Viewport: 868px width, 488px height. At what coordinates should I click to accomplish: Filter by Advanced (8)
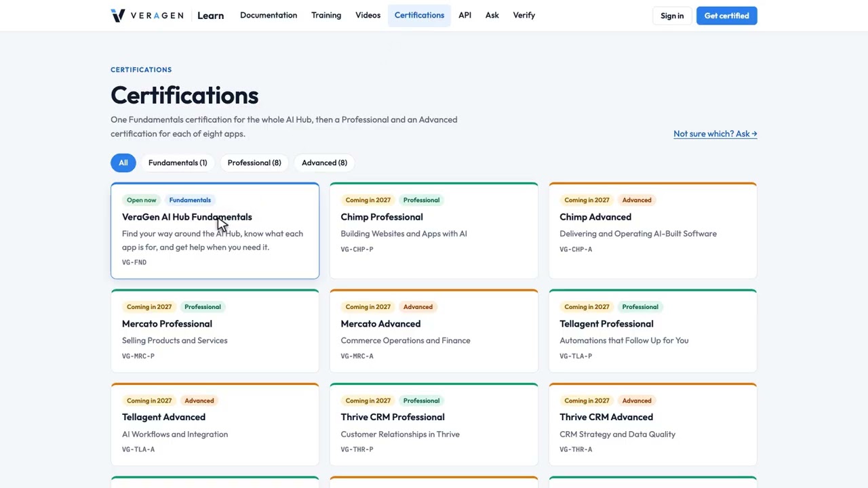tap(324, 163)
